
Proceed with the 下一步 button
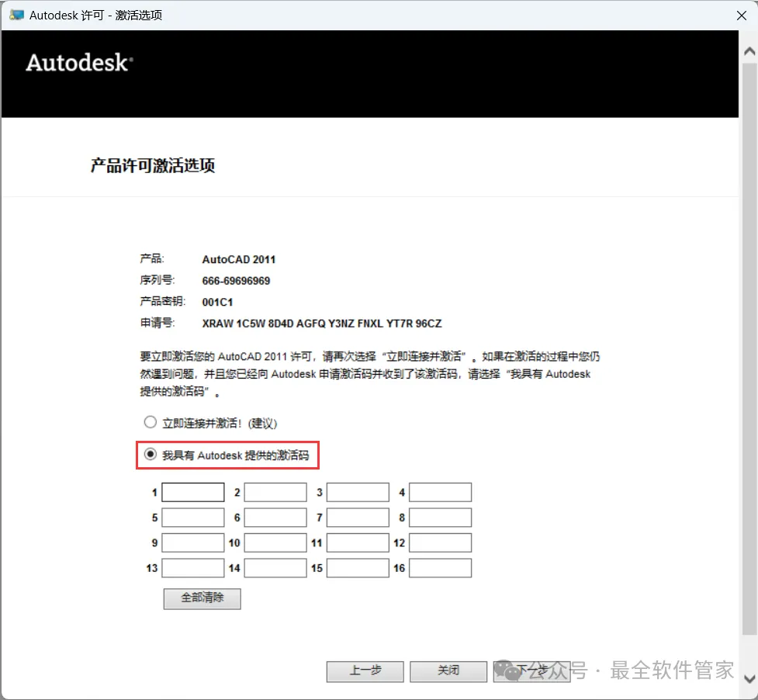click(x=531, y=671)
